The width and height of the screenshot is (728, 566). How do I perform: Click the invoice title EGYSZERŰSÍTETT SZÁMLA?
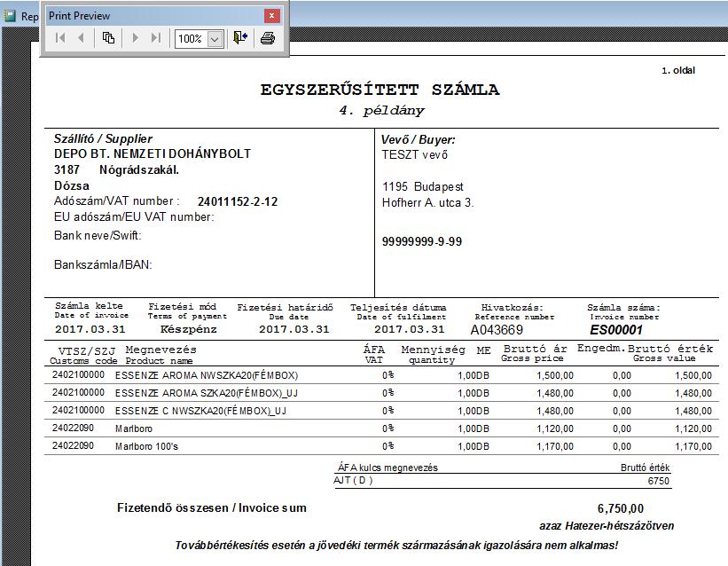(x=380, y=90)
